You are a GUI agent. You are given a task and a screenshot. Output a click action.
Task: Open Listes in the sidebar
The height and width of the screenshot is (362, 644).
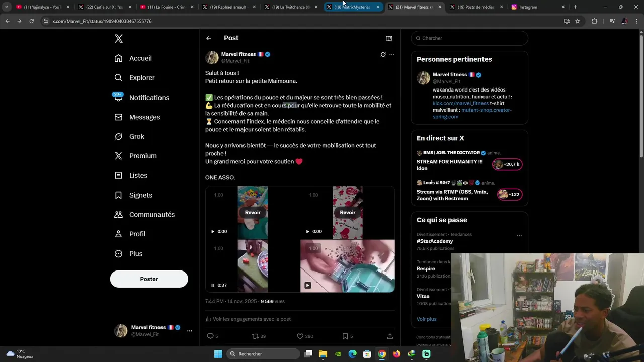pyautogui.click(x=131, y=175)
